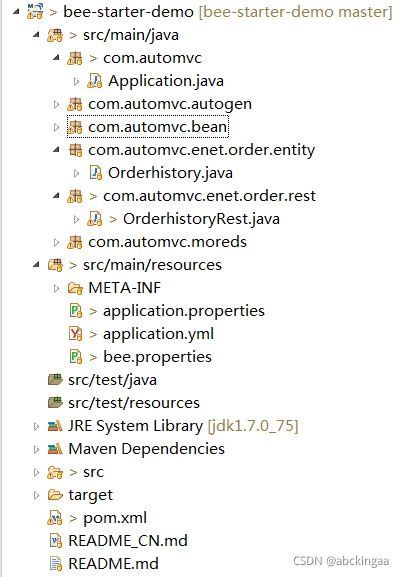Expand the com.automvc.bean package
The image size is (404, 577).
[56, 127]
